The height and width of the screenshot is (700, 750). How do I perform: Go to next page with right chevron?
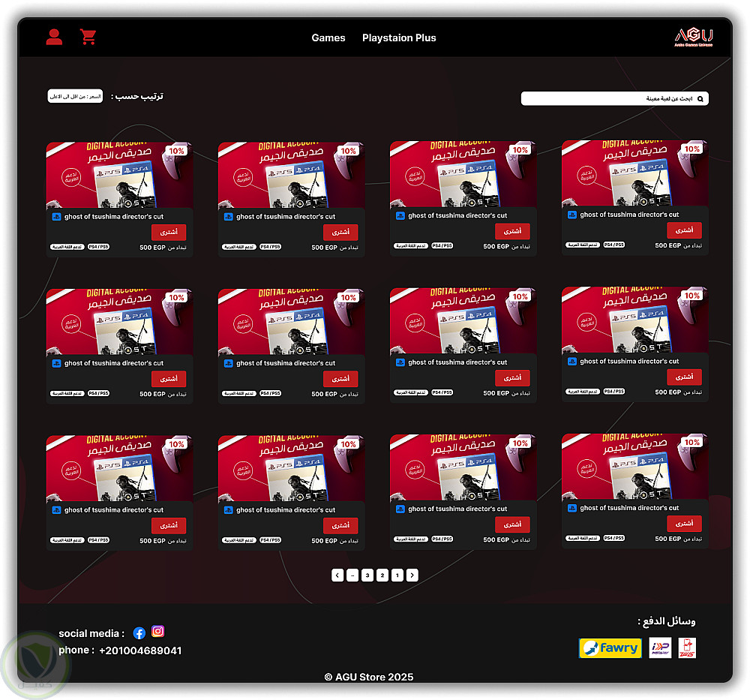412,575
